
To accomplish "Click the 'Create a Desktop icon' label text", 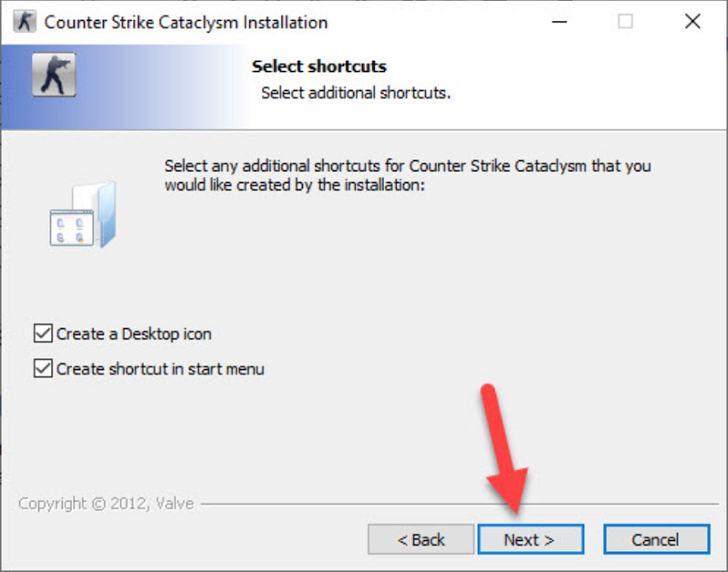I will [134, 334].
